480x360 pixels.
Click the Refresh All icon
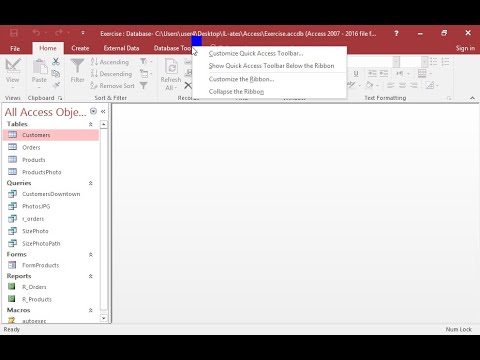coord(171,66)
